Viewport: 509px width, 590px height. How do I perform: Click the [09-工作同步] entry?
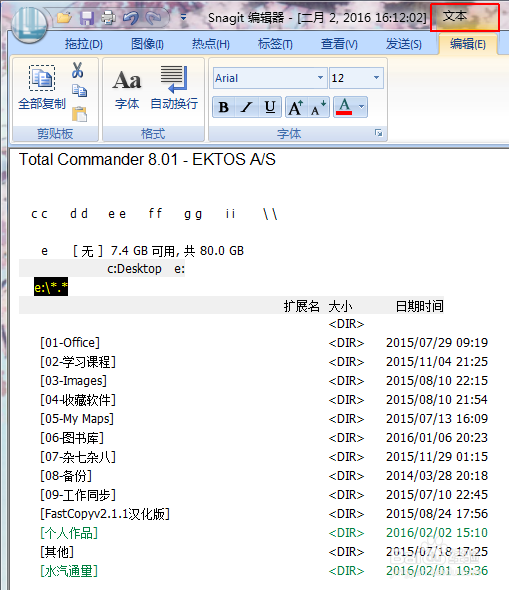point(78,495)
